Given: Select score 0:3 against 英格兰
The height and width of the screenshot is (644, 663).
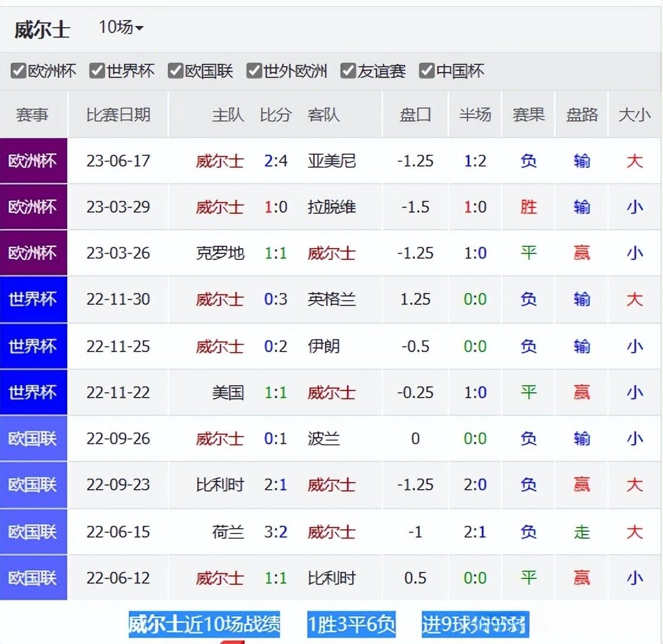Looking at the screenshot, I should pyautogui.click(x=276, y=299).
